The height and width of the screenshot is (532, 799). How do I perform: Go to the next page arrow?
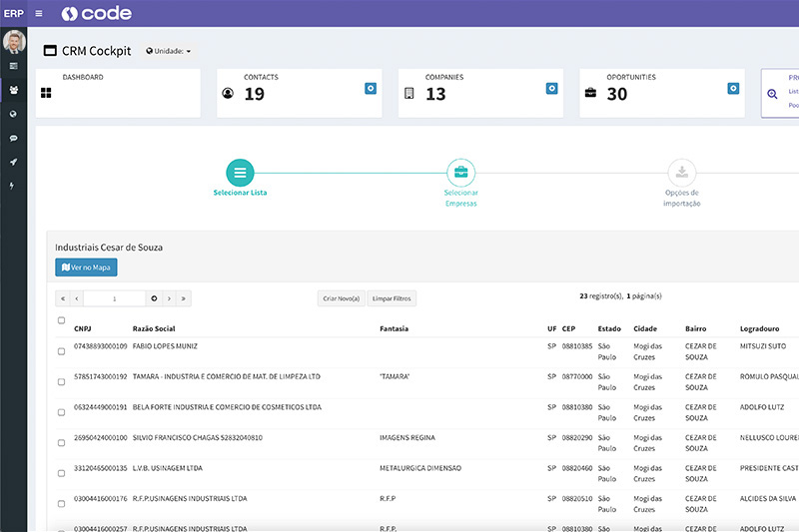tap(169, 298)
